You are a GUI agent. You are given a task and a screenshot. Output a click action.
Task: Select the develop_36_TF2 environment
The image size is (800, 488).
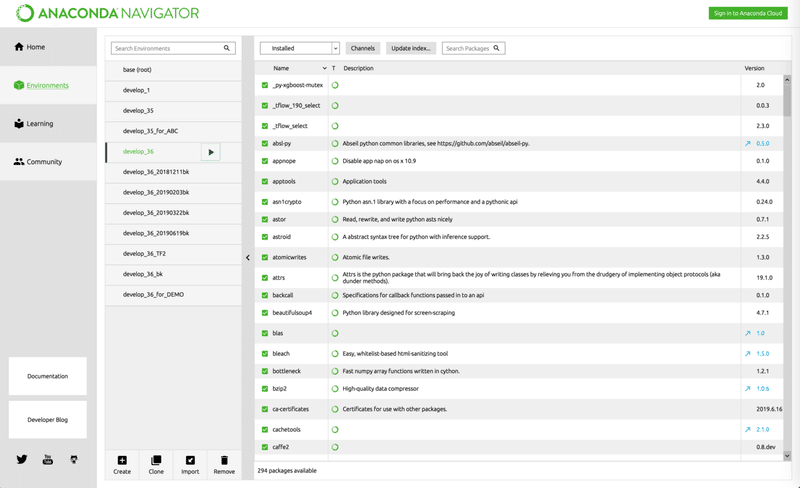tap(173, 254)
